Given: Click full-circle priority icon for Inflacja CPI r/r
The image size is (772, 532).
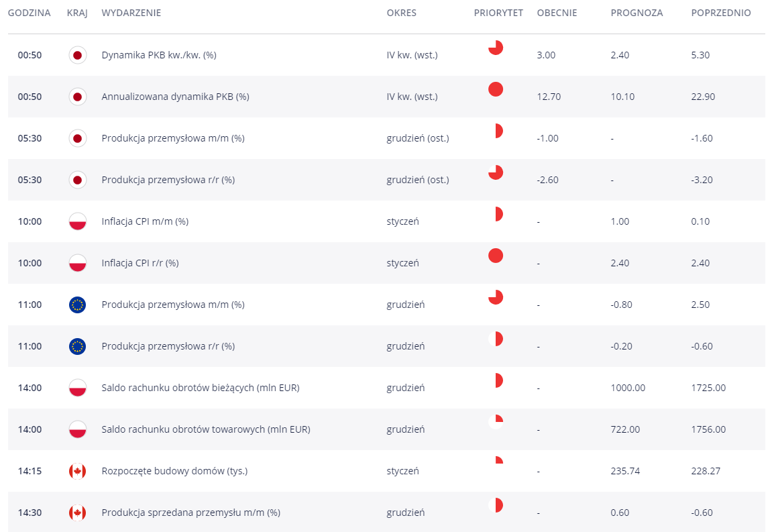Looking at the screenshot, I should [x=495, y=256].
